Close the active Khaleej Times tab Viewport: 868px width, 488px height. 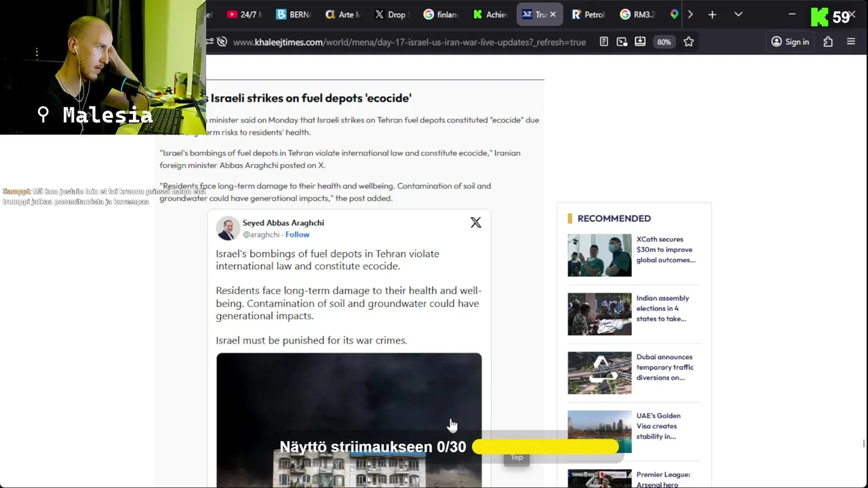[x=553, y=14]
